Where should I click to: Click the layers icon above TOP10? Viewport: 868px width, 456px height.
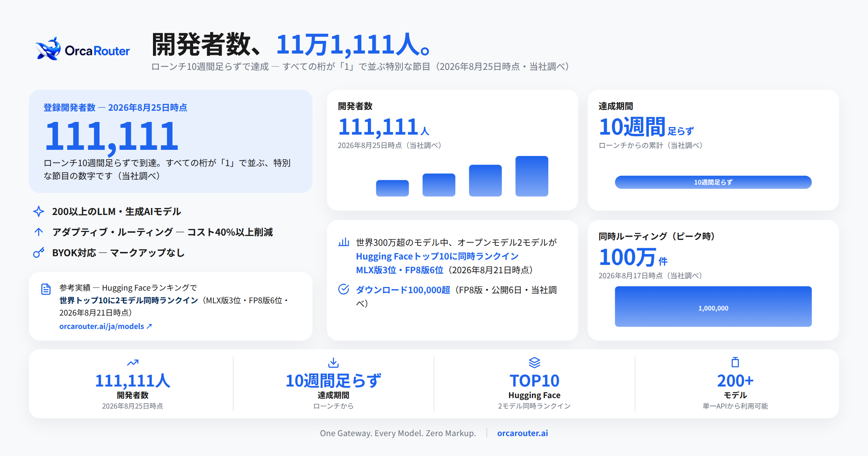535,362
